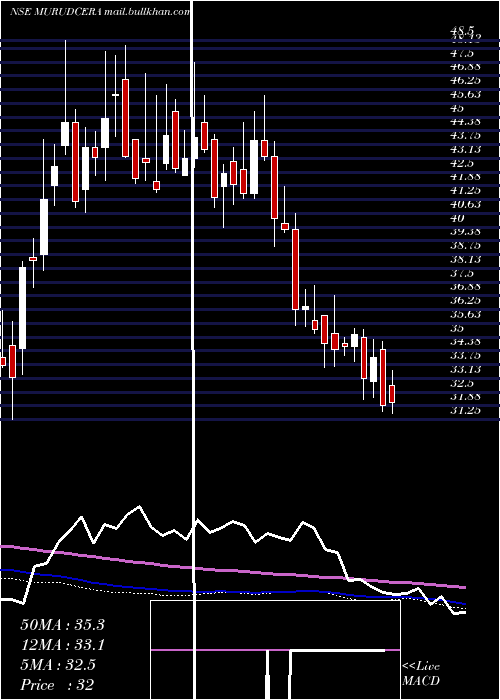Click the 31.25 price axis label
500x700 pixels.
pyautogui.click(x=465, y=411)
